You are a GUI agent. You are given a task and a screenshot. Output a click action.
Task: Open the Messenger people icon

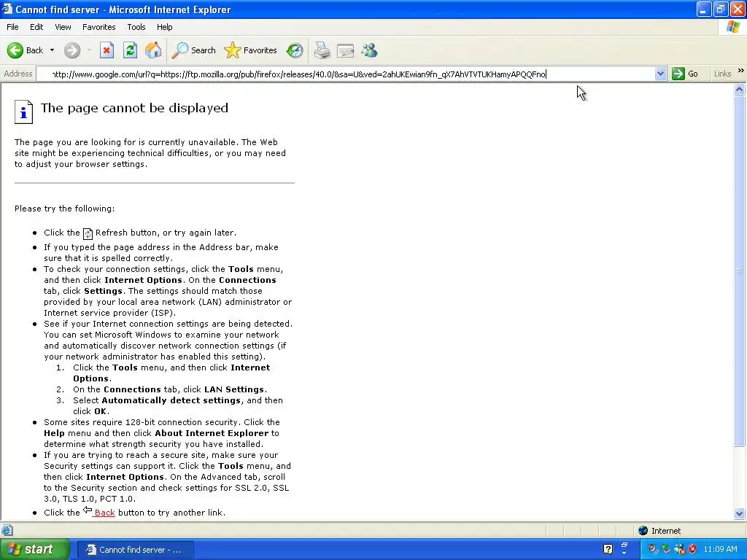click(x=369, y=50)
